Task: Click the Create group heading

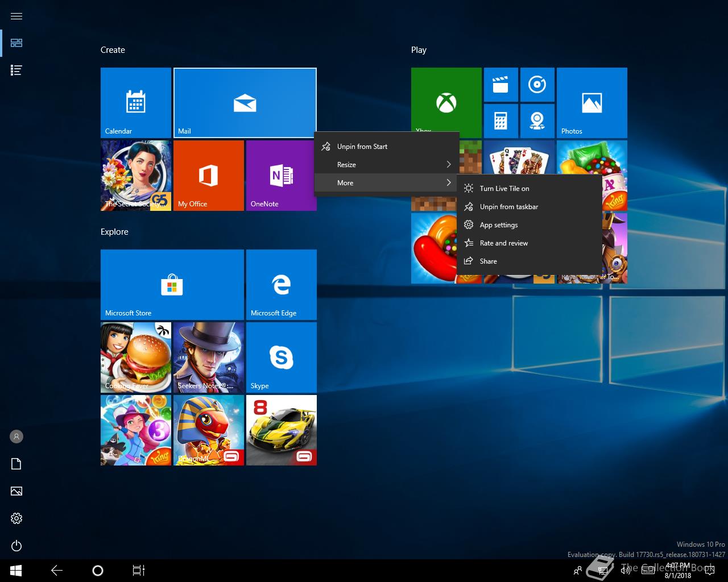Action: click(x=113, y=50)
